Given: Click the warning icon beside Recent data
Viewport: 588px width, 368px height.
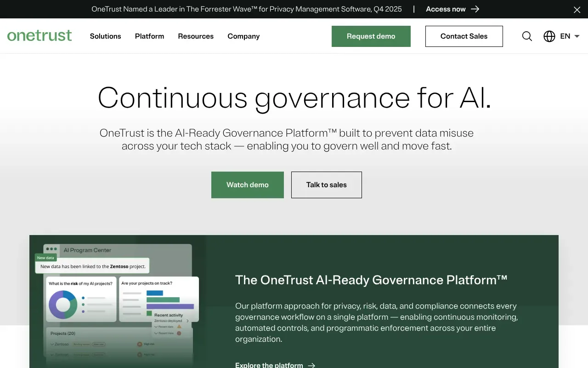Looking at the screenshot, I should [180, 327].
